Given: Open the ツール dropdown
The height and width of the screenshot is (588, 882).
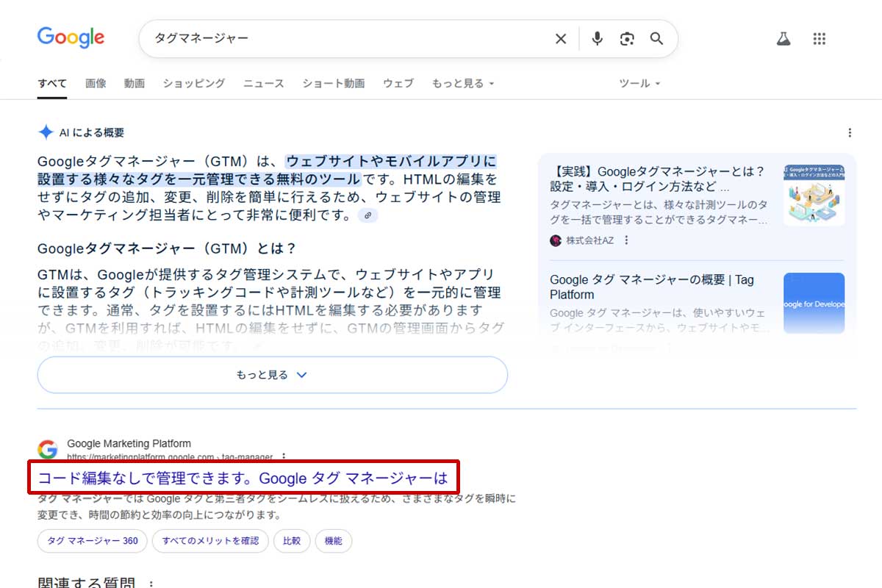Looking at the screenshot, I should (x=640, y=84).
